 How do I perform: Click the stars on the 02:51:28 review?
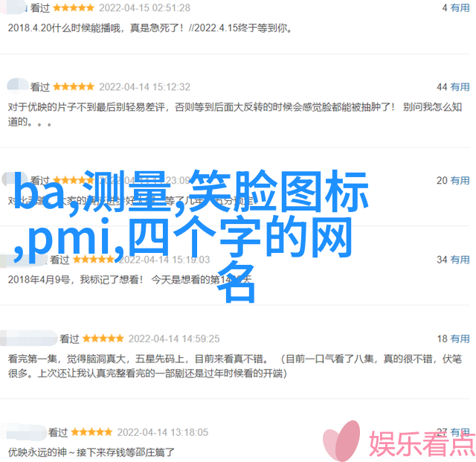pos(74,8)
